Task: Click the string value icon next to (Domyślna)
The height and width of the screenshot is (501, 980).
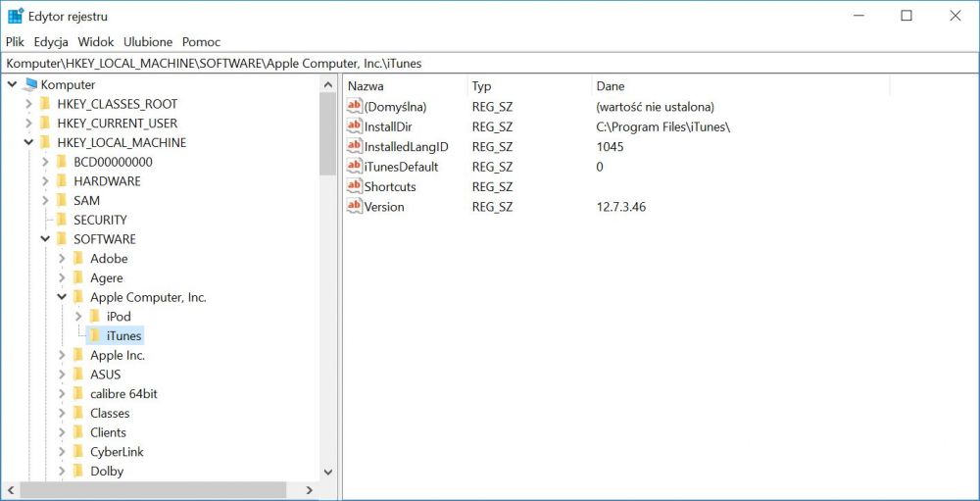Action: 355,106
